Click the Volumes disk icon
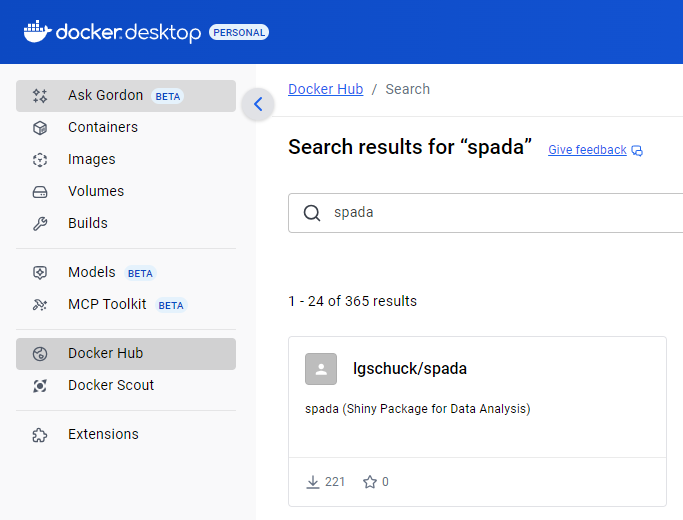 pos(40,192)
